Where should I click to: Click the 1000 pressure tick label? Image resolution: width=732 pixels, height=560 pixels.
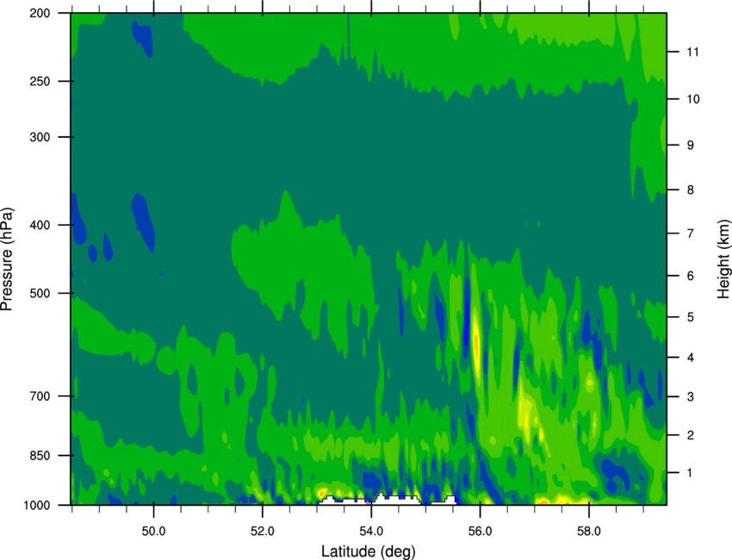click(x=36, y=505)
